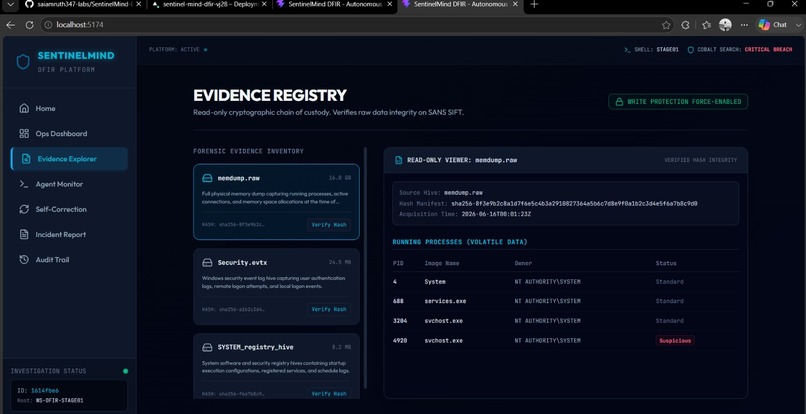Click the favorites star icon in address bar
This screenshot has width=806, height=414.
pos(666,25)
